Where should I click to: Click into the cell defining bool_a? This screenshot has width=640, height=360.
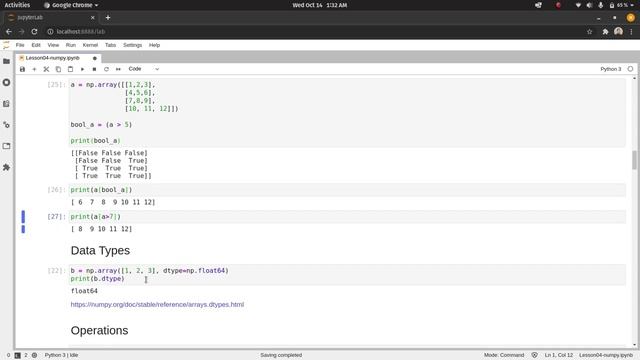point(347,113)
